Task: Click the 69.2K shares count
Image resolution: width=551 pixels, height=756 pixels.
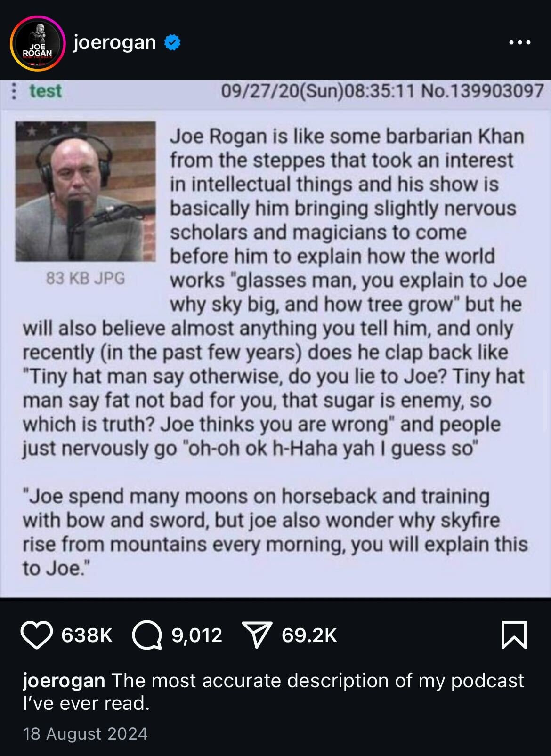Action: (x=309, y=635)
